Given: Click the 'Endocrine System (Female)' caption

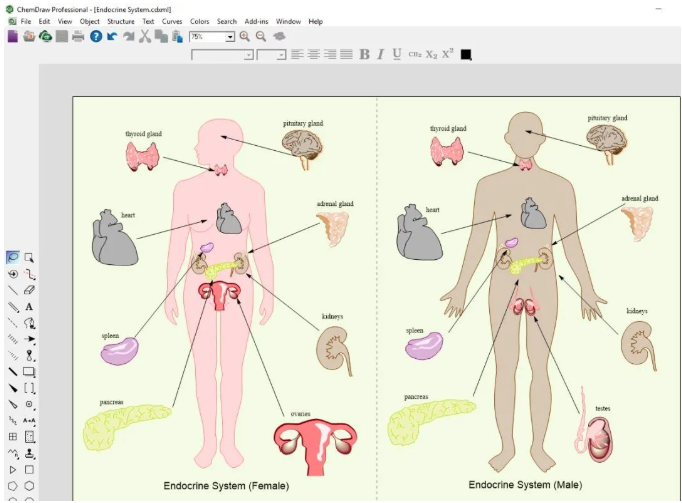Looking at the screenshot, I should [x=226, y=486].
